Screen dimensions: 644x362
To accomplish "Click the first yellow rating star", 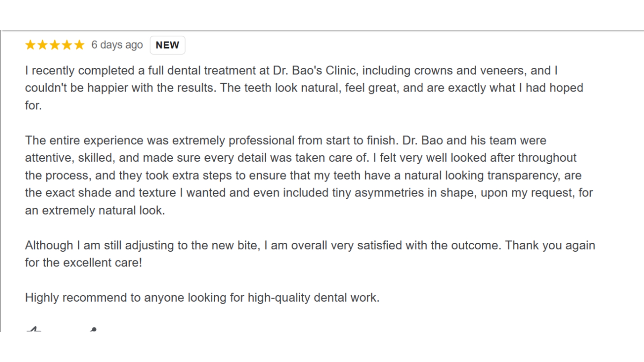I will click(30, 45).
